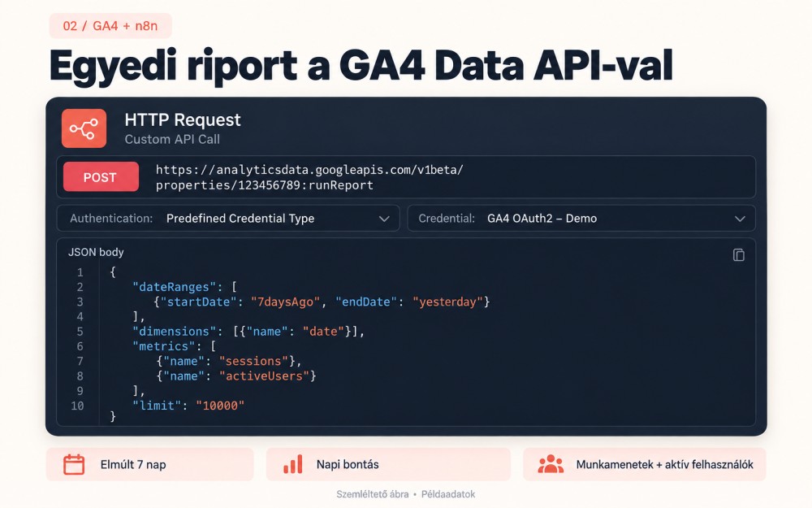Click the Egyedi riport a GA4 Data API-val heading

[361, 66]
